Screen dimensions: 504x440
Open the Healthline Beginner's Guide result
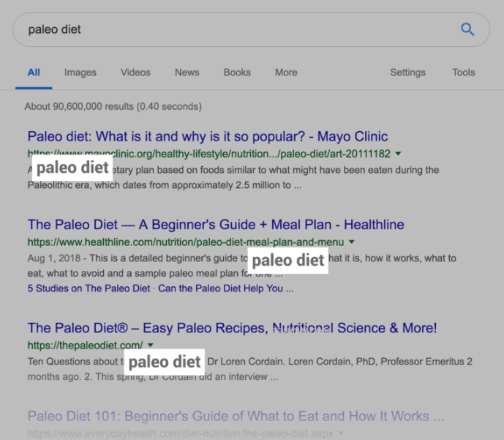[x=215, y=225]
